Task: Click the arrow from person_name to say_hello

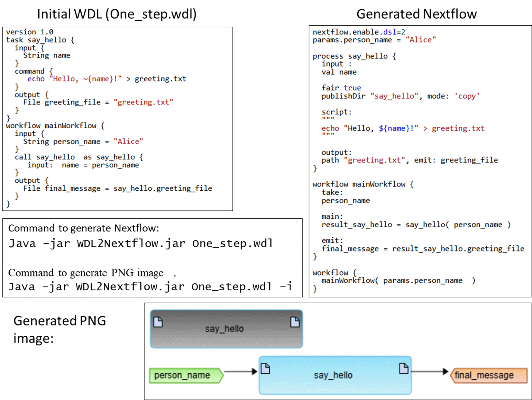Action: pyautogui.click(x=240, y=372)
